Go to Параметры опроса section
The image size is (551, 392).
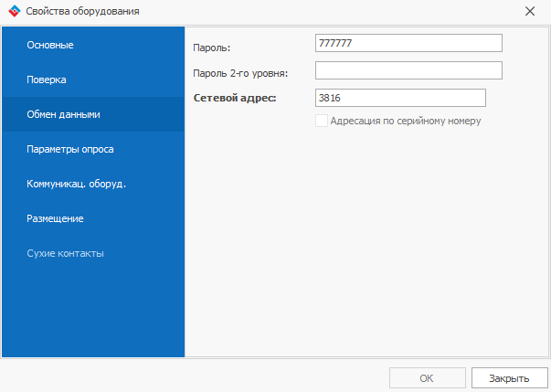[70, 149]
